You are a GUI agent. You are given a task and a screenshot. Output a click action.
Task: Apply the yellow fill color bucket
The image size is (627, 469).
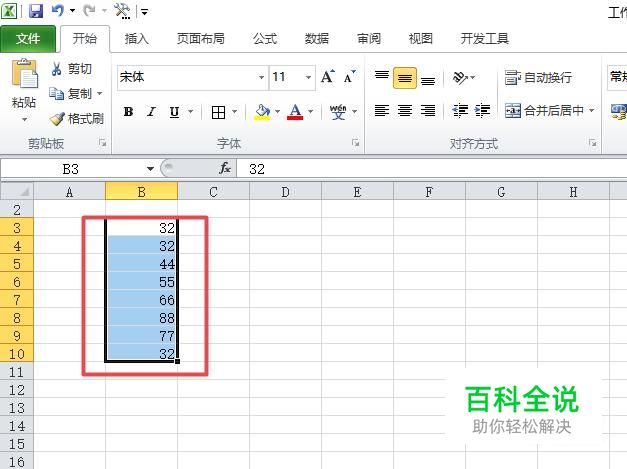pyautogui.click(x=262, y=112)
